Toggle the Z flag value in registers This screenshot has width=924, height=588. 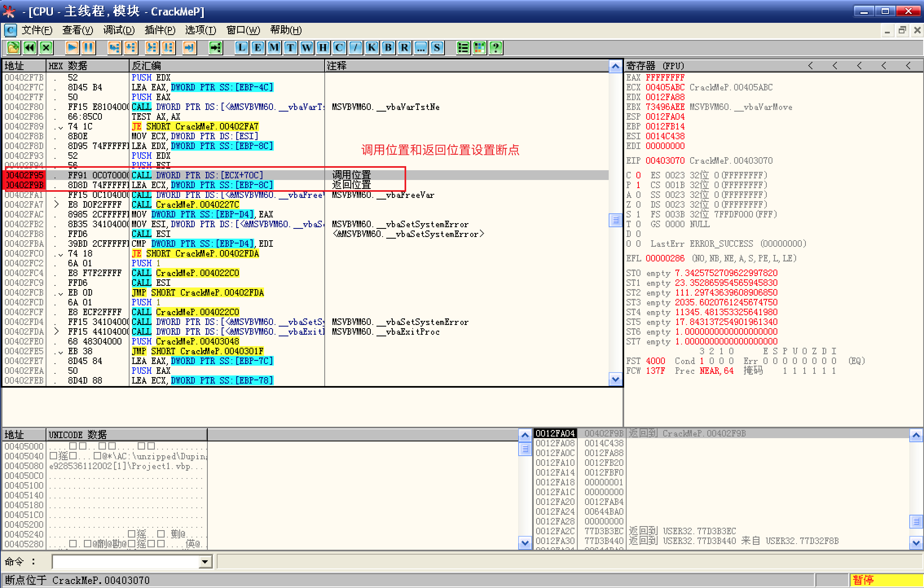[x=638, y=205]
